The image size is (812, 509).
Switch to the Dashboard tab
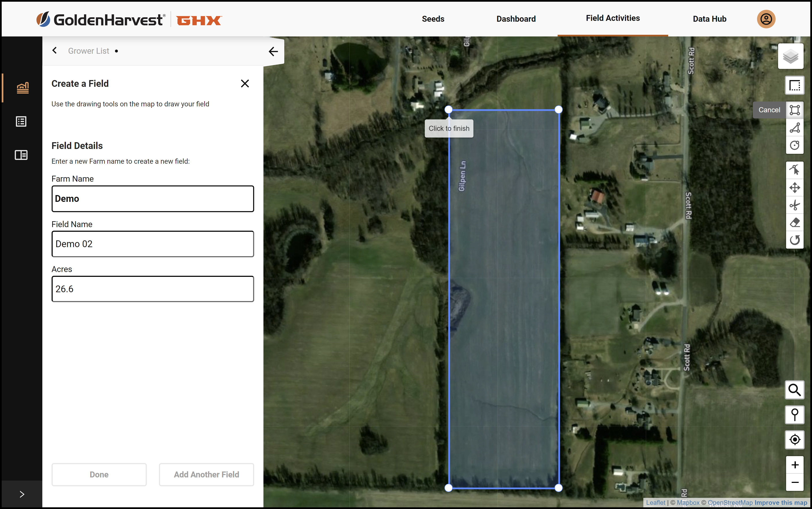click(x=516, y=19)
